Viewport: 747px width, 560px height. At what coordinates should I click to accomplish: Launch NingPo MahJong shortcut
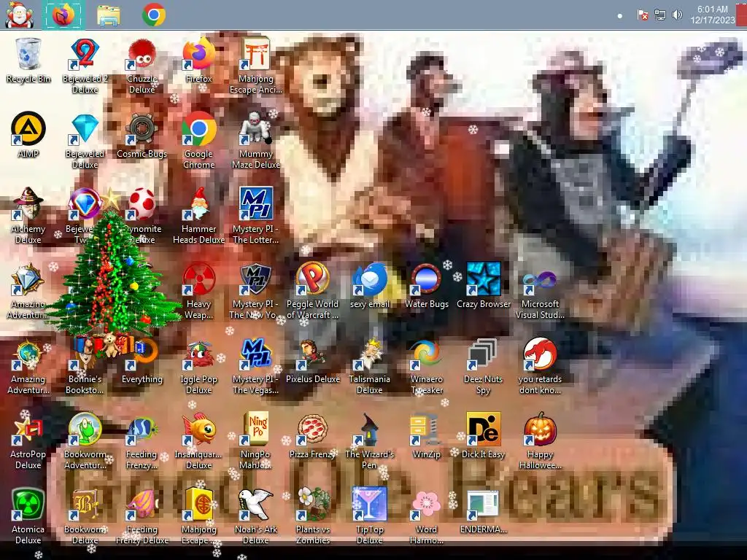[256, 441]
